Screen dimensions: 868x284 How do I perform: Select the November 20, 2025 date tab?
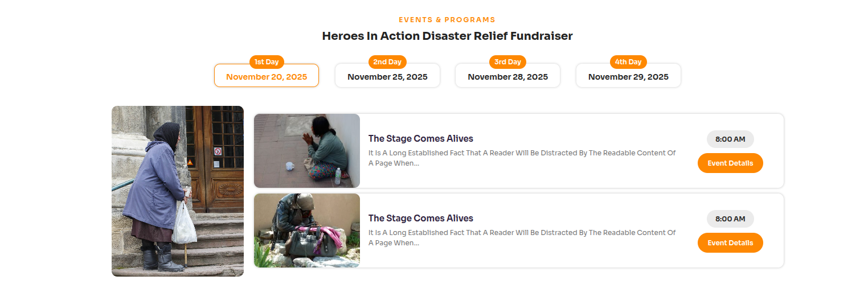pos(266,77)
